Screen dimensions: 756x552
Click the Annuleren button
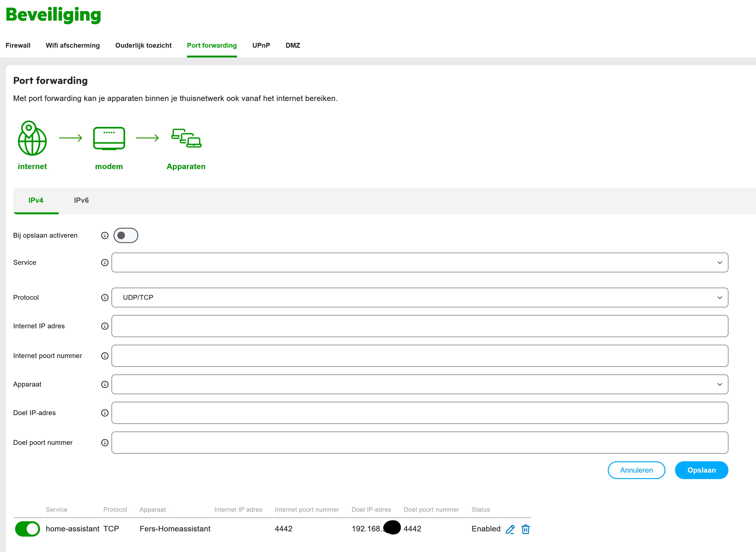tap(636, 470)
